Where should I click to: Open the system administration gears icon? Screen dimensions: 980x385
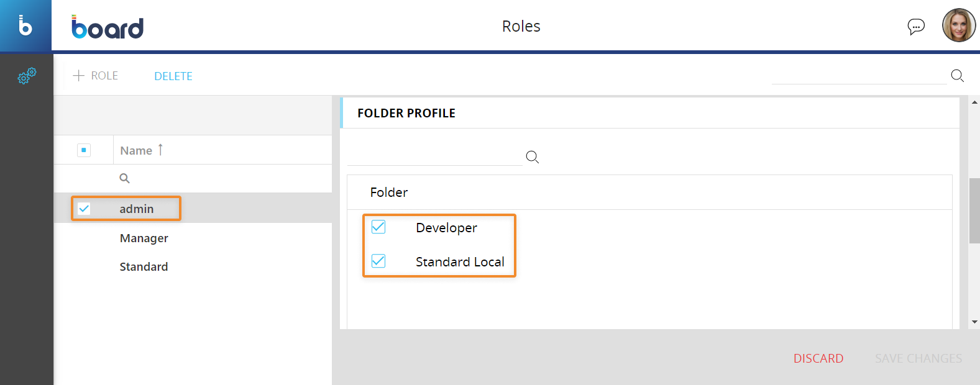click(x=27, y=76)
